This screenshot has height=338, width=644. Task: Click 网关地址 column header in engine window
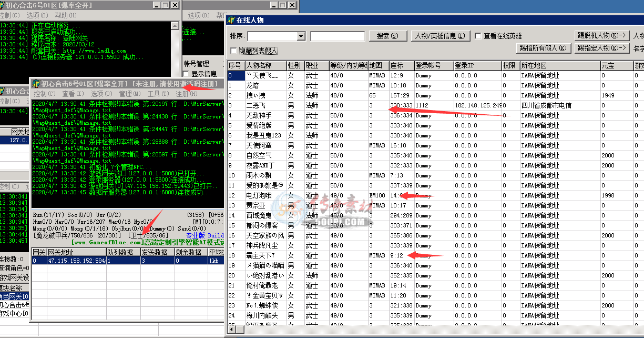click(x=77, y=253)
